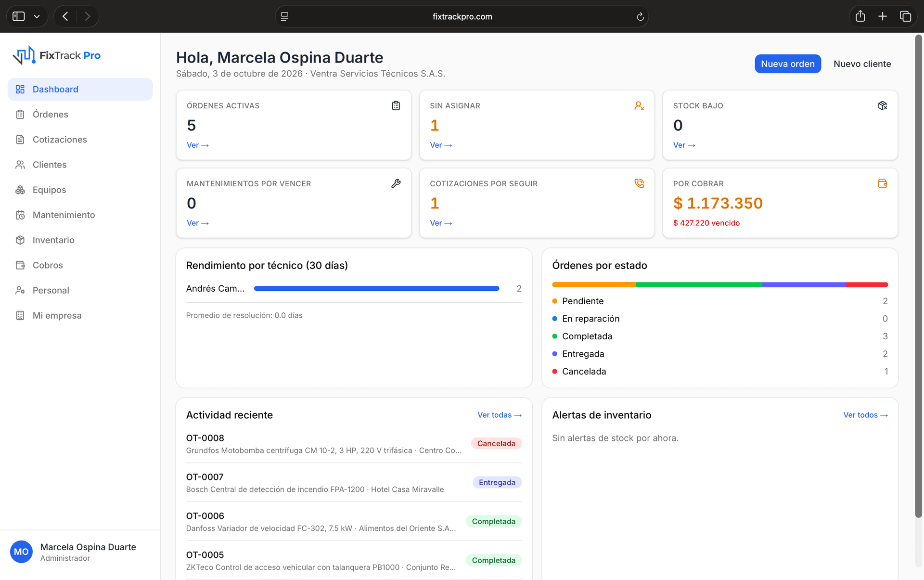
Task: Click the Nueva orden button
Action: point(788,64)
